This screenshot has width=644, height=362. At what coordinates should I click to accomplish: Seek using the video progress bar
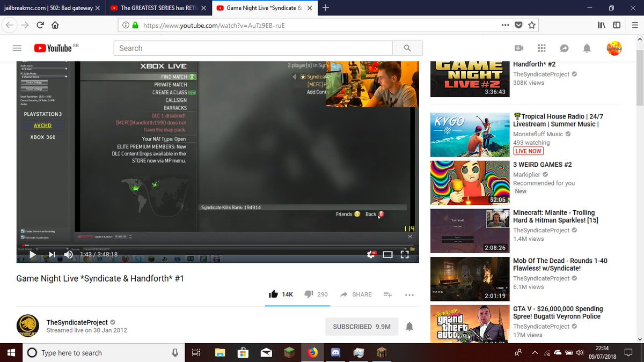point(217,246)
